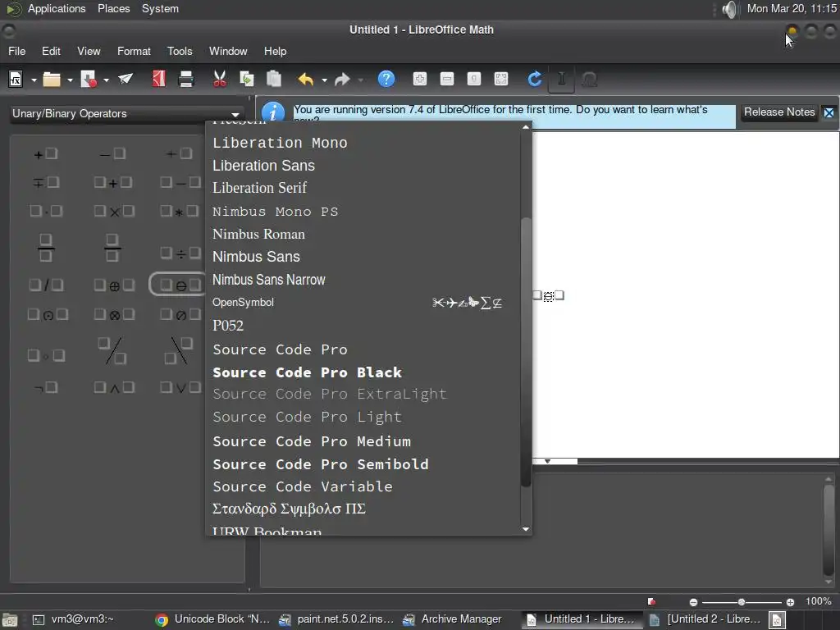Open the View menu
The height and width of the screenshot is (630, 840).
click(x=89, y=51)
